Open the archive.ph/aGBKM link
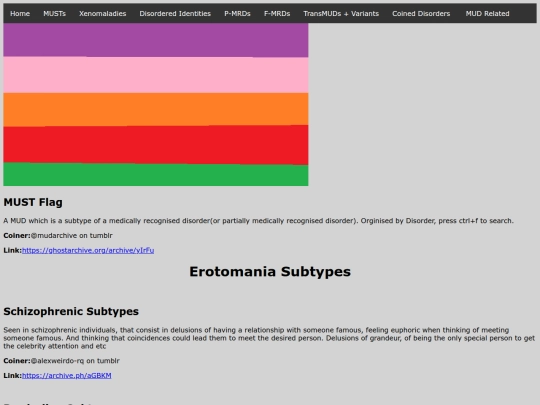Viewport: 540px width, 405px height. [66, 375]
